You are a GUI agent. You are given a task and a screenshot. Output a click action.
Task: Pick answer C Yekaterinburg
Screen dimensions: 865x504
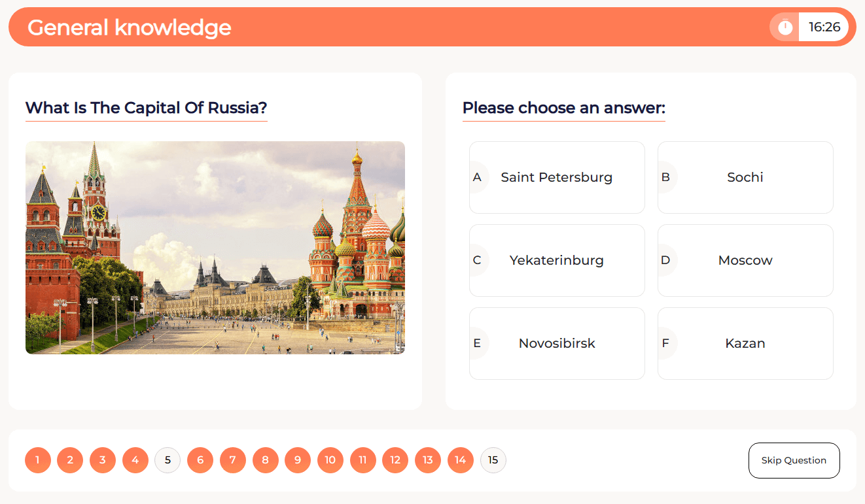557,260
